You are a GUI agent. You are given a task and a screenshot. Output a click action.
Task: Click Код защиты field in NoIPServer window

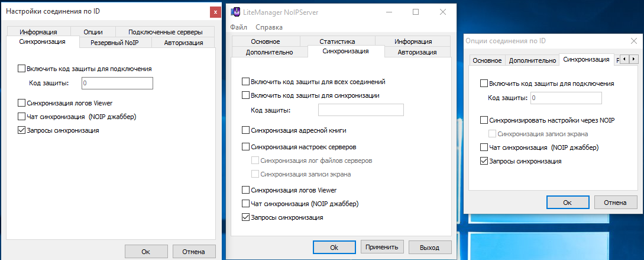click(x=361, y=110)
